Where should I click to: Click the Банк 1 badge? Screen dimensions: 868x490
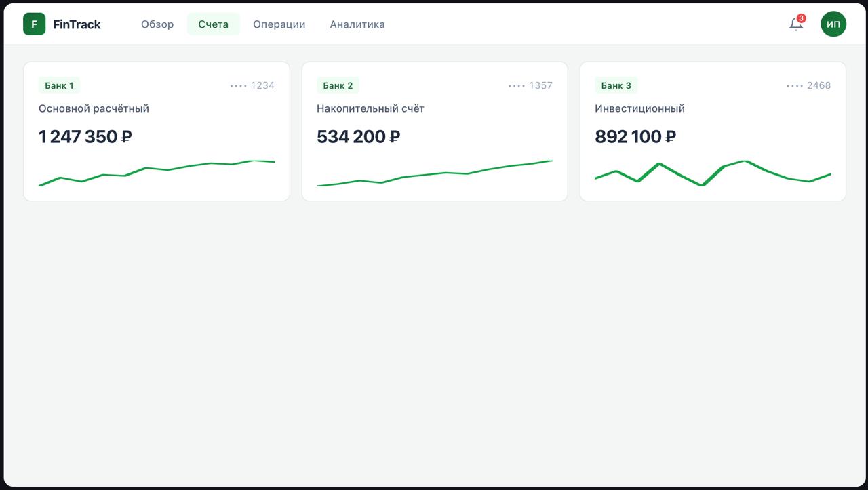[x=60, y=85]
